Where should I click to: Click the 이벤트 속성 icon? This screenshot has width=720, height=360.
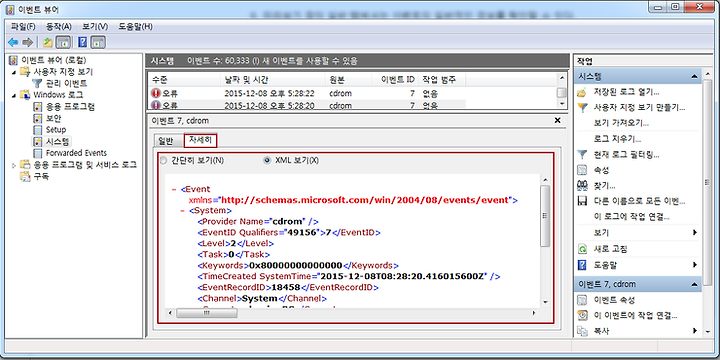[582, 300]
